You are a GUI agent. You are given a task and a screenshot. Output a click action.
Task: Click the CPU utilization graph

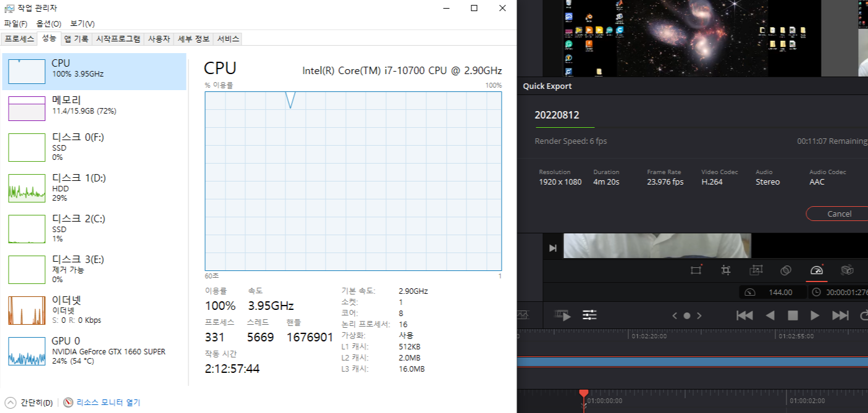click(353, 181)
